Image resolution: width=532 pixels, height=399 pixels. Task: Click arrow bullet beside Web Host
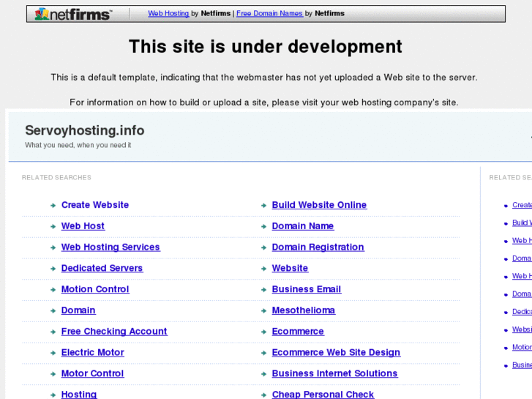point(53,226)
